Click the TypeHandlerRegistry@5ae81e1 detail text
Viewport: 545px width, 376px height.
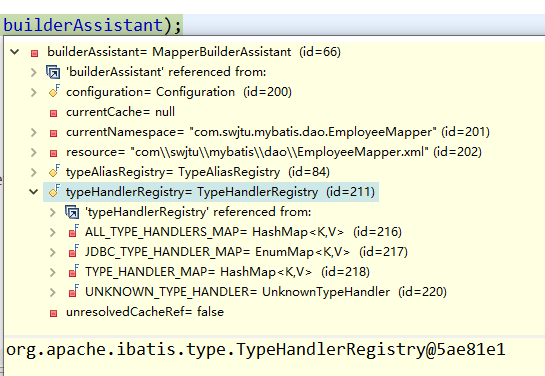pyautogui.click(x=256, y=350)
